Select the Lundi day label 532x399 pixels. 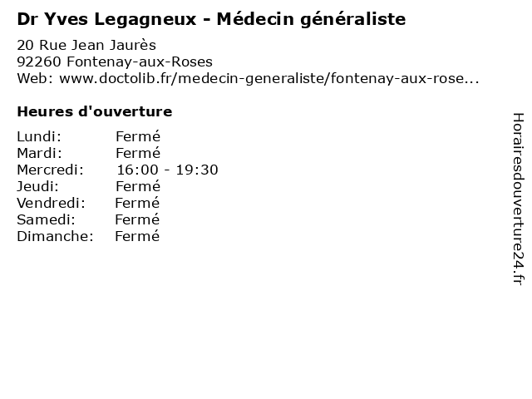click(x=39, y=136)
